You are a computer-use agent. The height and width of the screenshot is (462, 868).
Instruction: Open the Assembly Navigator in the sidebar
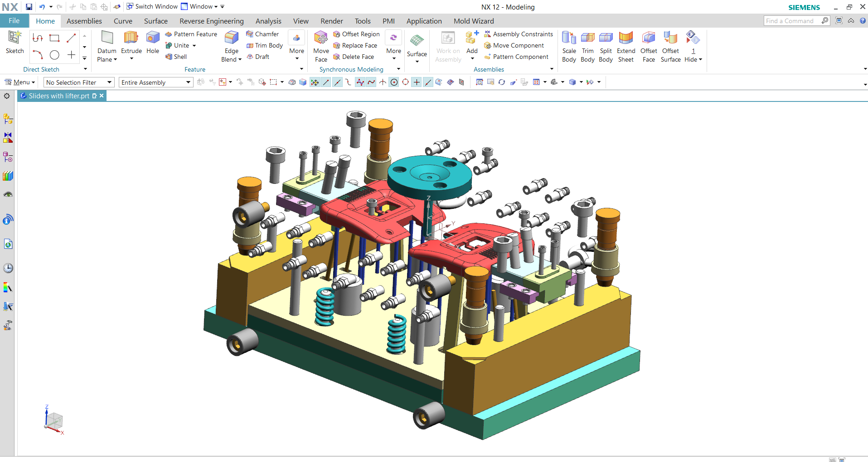(8, 119)
